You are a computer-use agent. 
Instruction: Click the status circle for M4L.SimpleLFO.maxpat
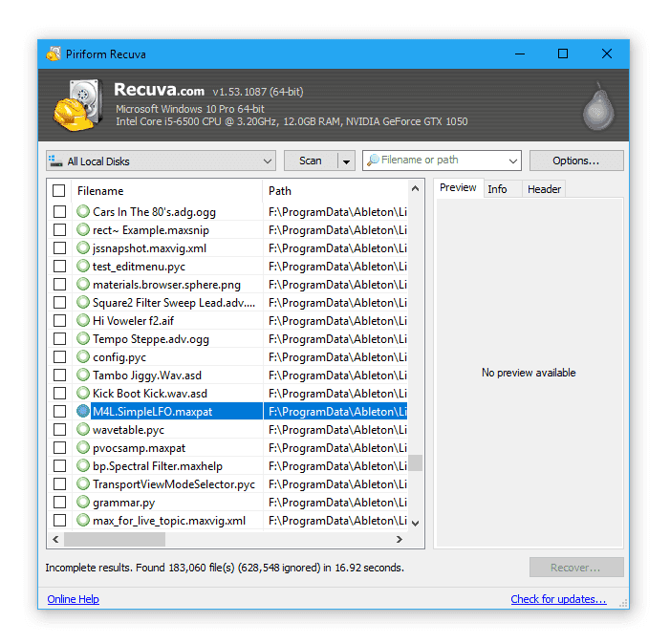pos(83,411)
